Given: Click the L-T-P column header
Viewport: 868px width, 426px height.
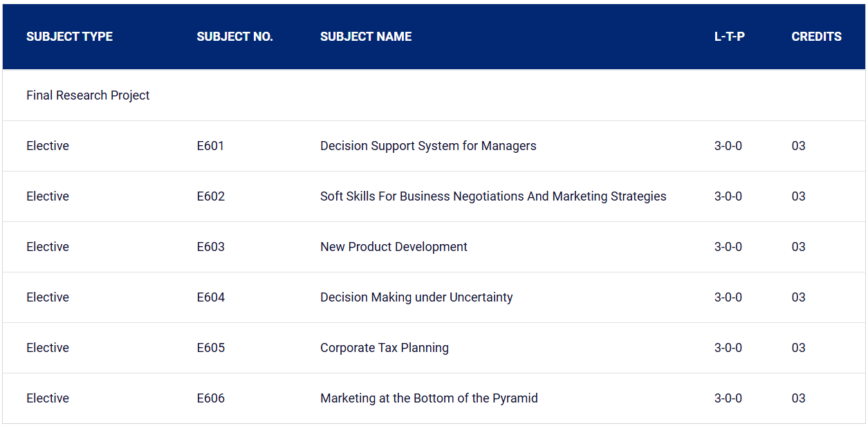Looking at the screenshot, I should [729, 37].
